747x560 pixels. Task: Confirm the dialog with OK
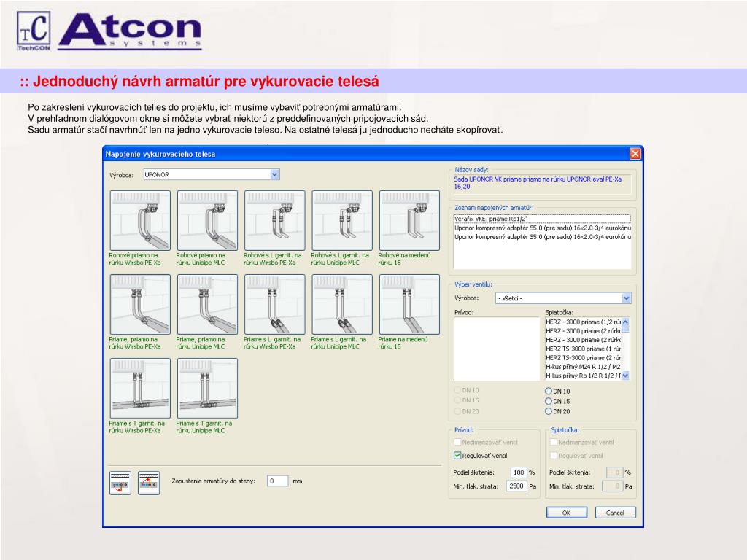[565, 513]
